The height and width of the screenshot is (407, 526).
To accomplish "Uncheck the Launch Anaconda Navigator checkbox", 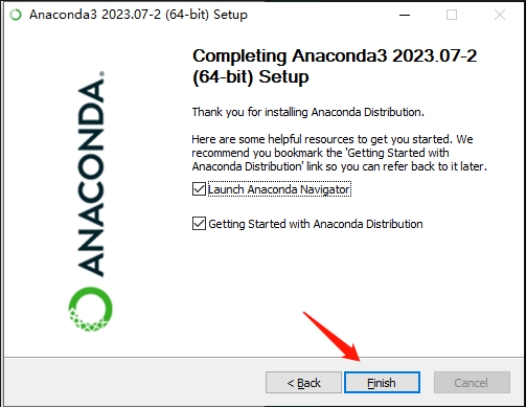I will click(199, 189).
